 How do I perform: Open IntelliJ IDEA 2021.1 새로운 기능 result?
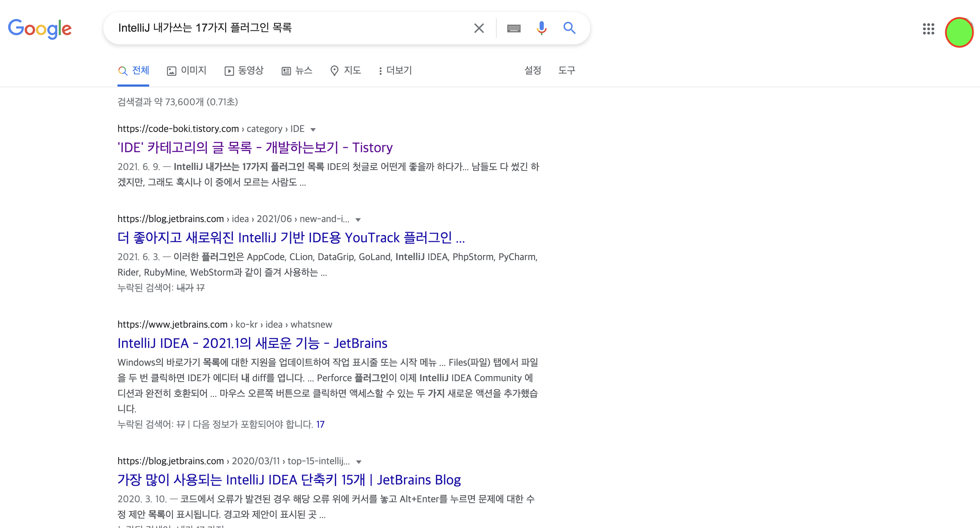[252, 343]
